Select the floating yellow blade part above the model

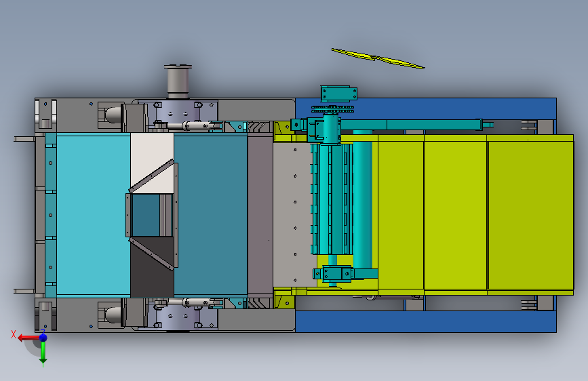pyautogui.click(x=378, y=58)
